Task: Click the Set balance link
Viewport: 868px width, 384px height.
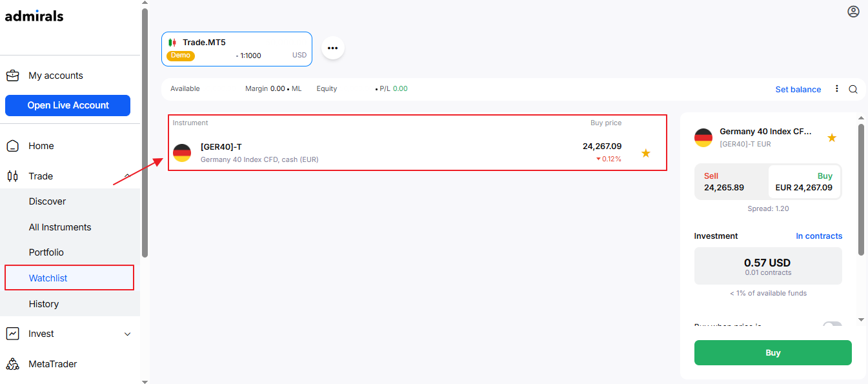Action: [x=798, y=90]
